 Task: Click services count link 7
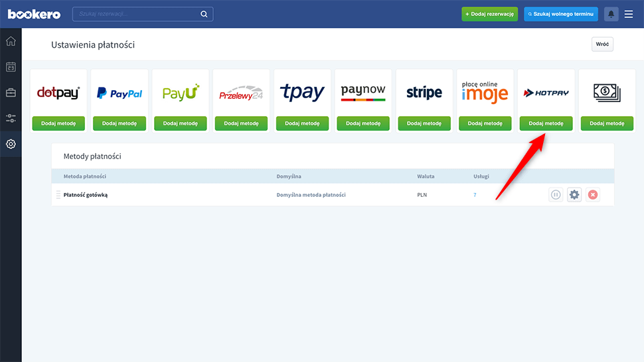(x=475, y=195)
